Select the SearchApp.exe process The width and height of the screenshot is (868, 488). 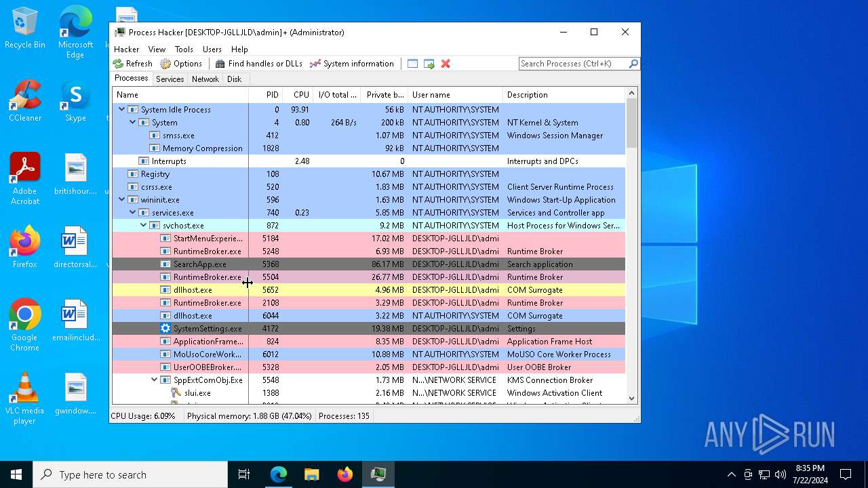tap(369, 264)
